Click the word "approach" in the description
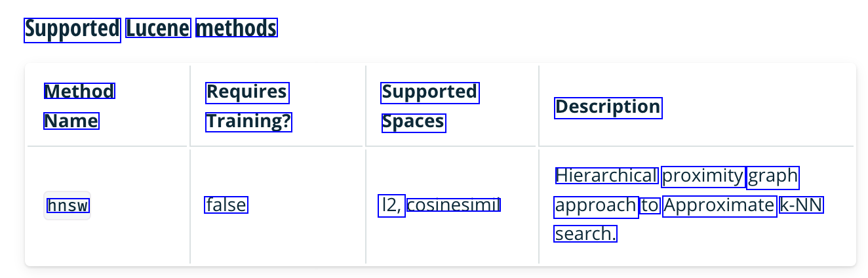The image size is (868, 278). pyautogui.click(x=595, y=206)
